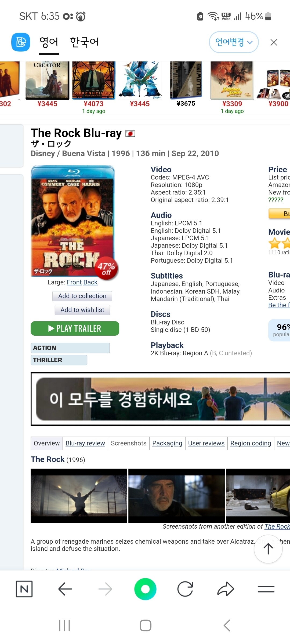The width and height of the screenshot is (290, 644).
Task: Play the movie trailer
Action: (x=75, y=328)
